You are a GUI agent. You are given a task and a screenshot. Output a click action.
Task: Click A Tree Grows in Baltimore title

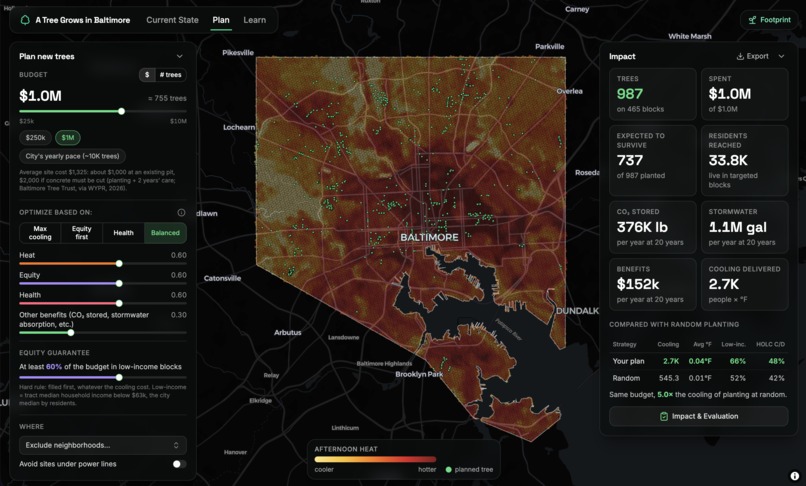[83, 20]
